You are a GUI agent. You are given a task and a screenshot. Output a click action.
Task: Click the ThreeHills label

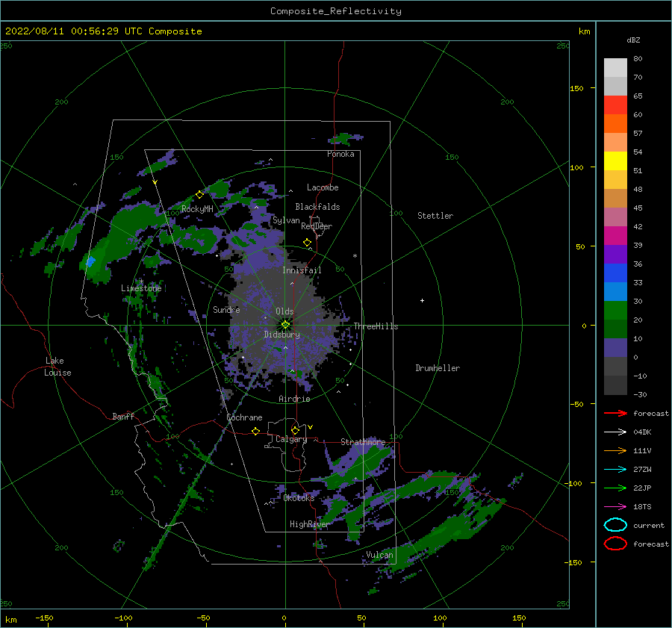click(376, 326)
